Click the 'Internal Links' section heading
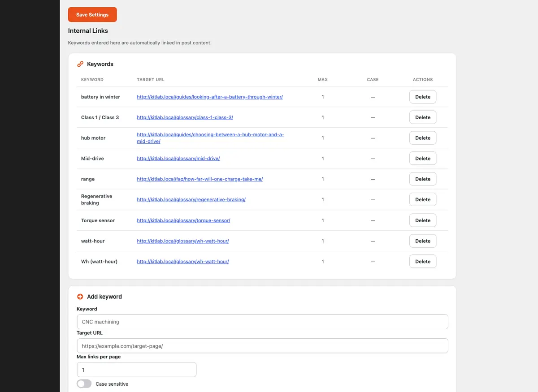 click(x=88, y=31)
